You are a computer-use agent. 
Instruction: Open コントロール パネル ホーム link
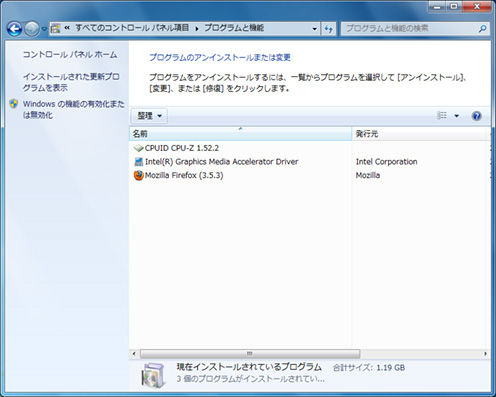tap(70, 55)
